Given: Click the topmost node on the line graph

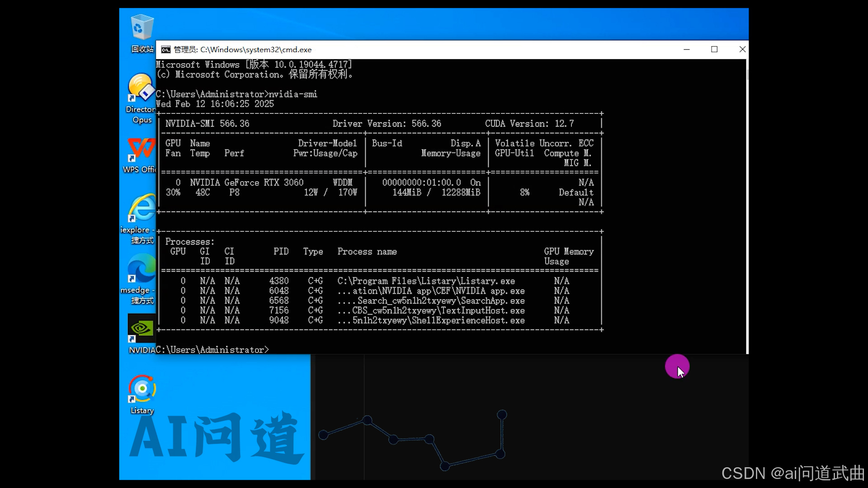Looking at the screenshot, I should coord(502,414).
